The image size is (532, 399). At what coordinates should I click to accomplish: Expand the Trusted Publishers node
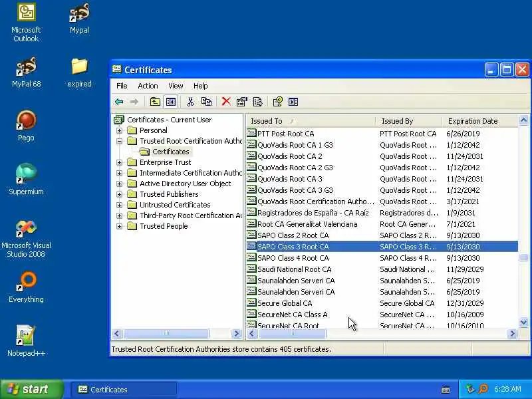120,194
